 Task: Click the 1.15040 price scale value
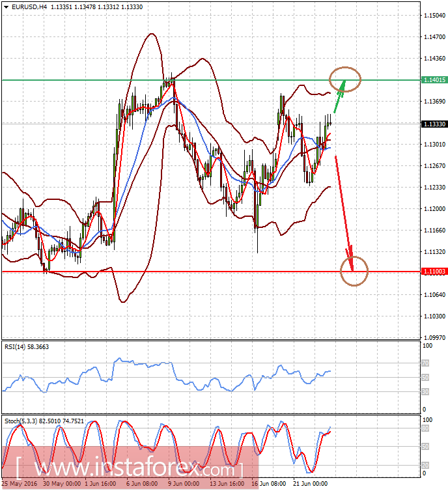click(434, 16)
